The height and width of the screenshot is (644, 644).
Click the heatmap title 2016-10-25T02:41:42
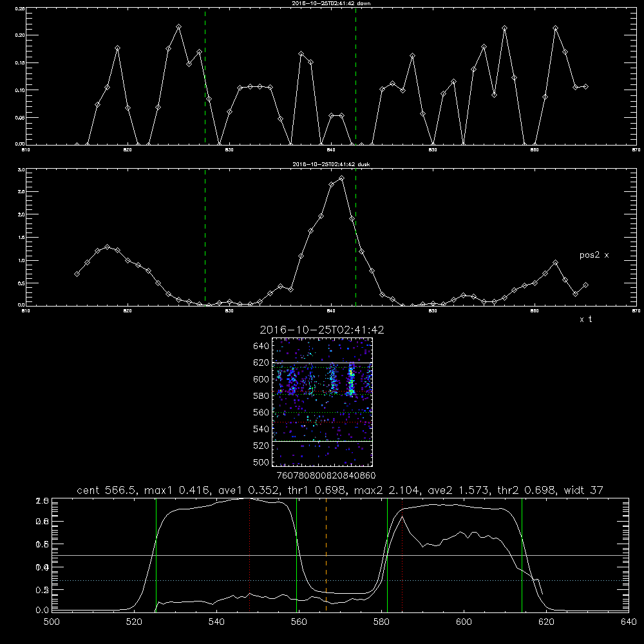coord(322,330)
